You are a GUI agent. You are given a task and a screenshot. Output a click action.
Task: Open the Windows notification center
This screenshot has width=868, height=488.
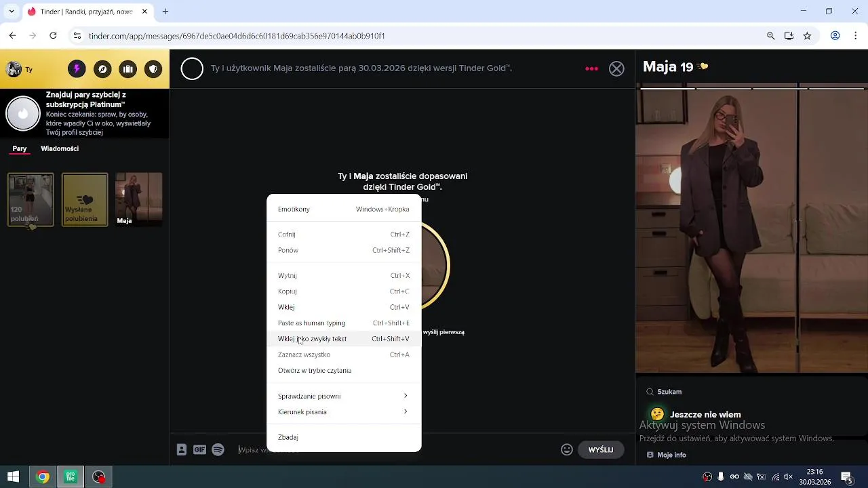click(846, 477)
